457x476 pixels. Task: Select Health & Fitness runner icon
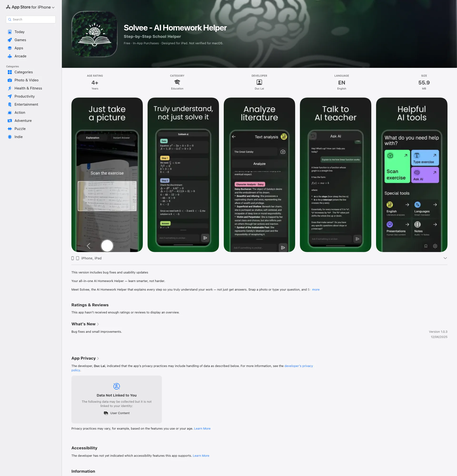tap(10, 88)
